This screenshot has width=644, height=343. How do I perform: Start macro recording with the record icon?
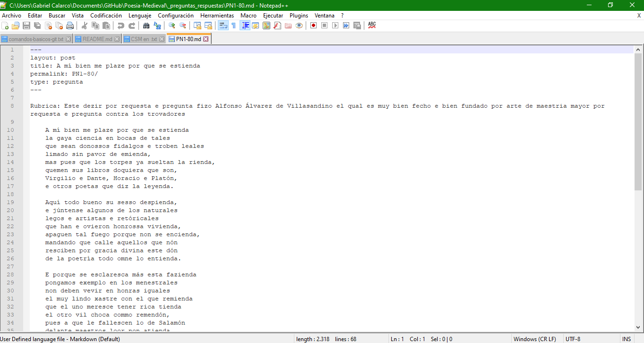click(313, 25)
